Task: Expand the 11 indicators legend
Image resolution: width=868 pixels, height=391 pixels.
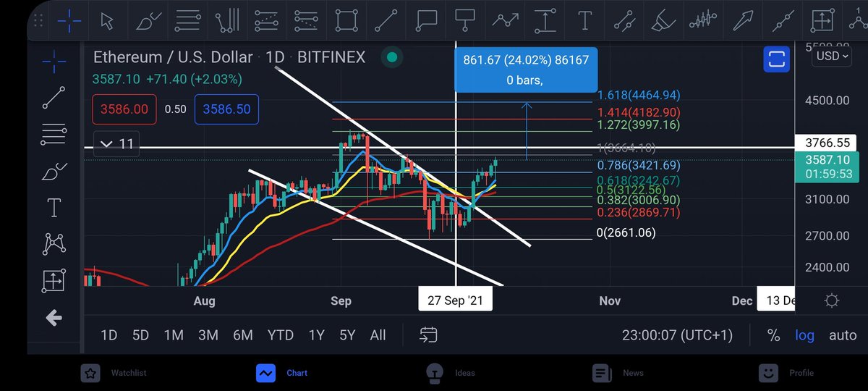Action: click(116, 144)
